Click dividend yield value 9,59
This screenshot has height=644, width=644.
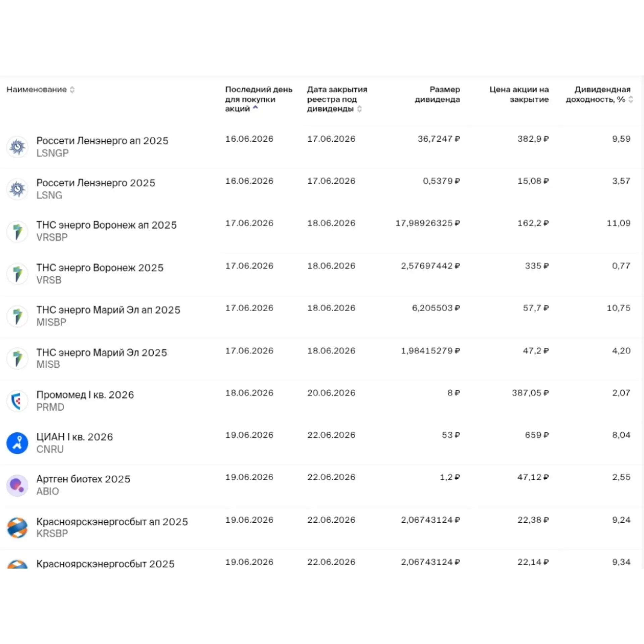(621, 139)
